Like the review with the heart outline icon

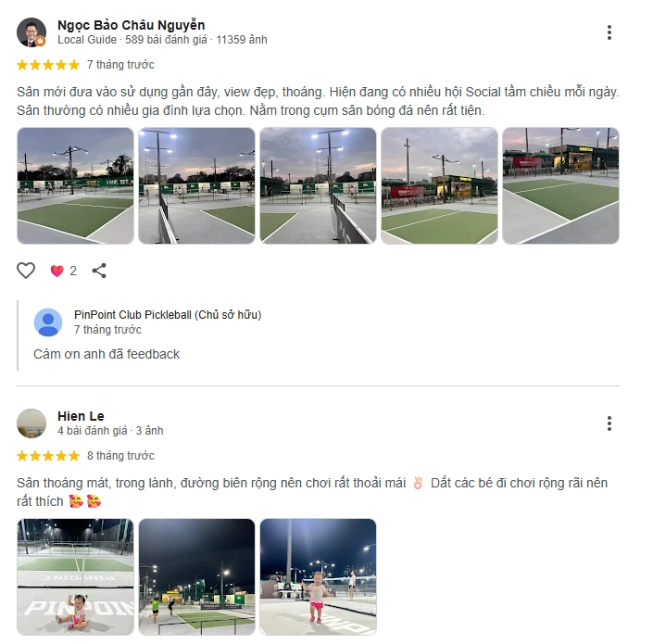pos(26,271)
